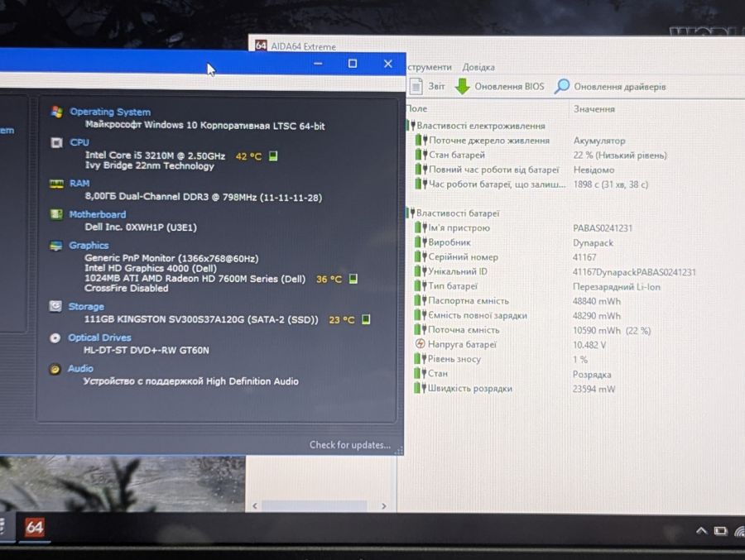This screenshot has width=745, height=560.
Task: Click the Напруга батареї voltage icon
Action: tap(420, 344)
